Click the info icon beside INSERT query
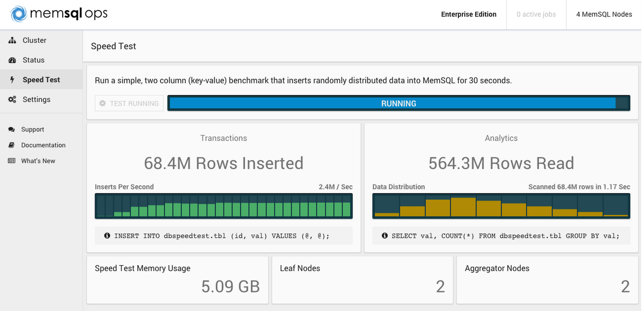Image resolution: width=644 pixels, height=311 pixels. tap(107, 235)
